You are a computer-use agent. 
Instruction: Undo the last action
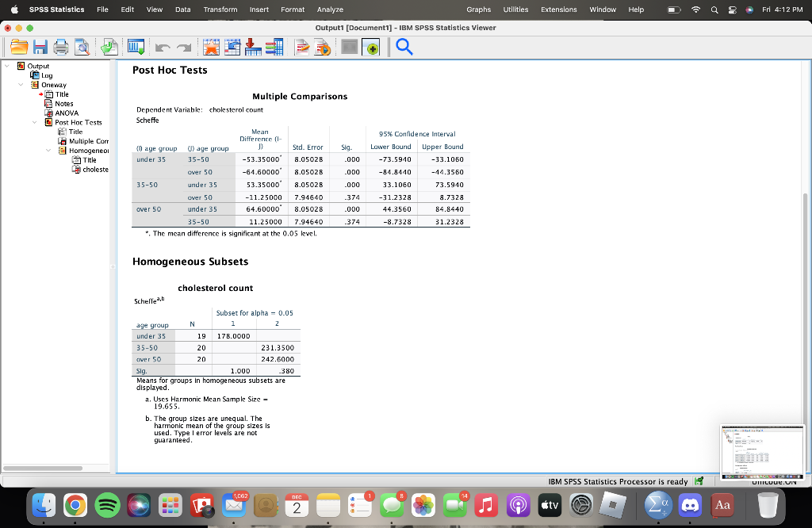pyautogui.click(x=163, y=48)
